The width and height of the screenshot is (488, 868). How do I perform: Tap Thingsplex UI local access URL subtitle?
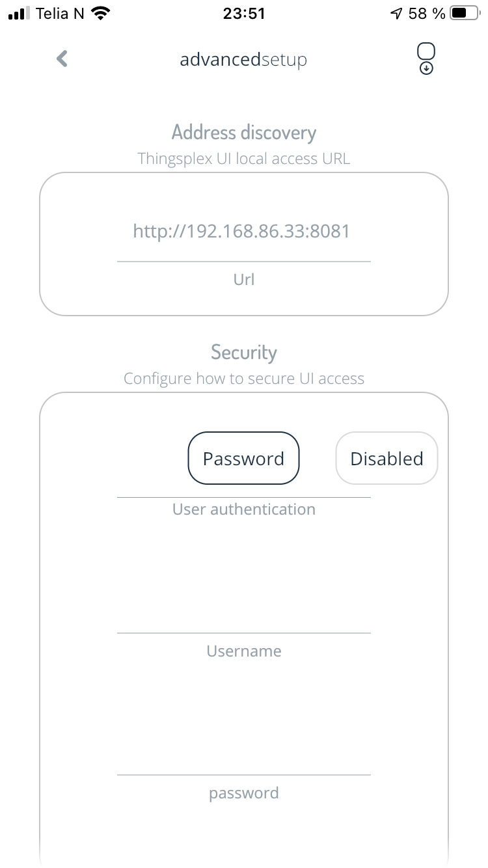[244, 158]
